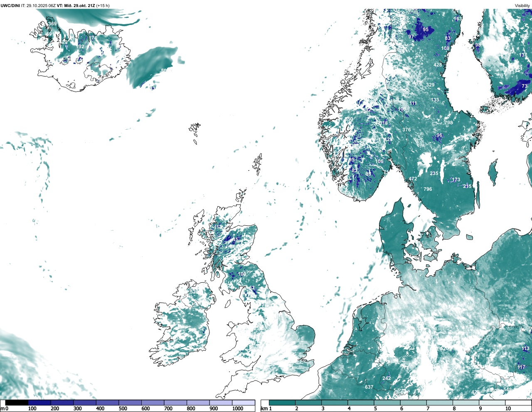Click the '113' value on the map
This screenshot has width=532, height=412.
tap(526, 349)
